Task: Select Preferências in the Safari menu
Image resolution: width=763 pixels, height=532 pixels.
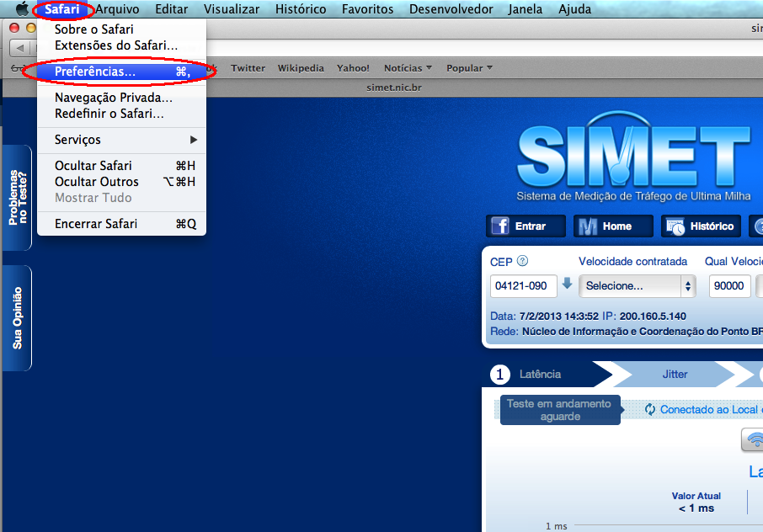Action: tap(121, 72)
